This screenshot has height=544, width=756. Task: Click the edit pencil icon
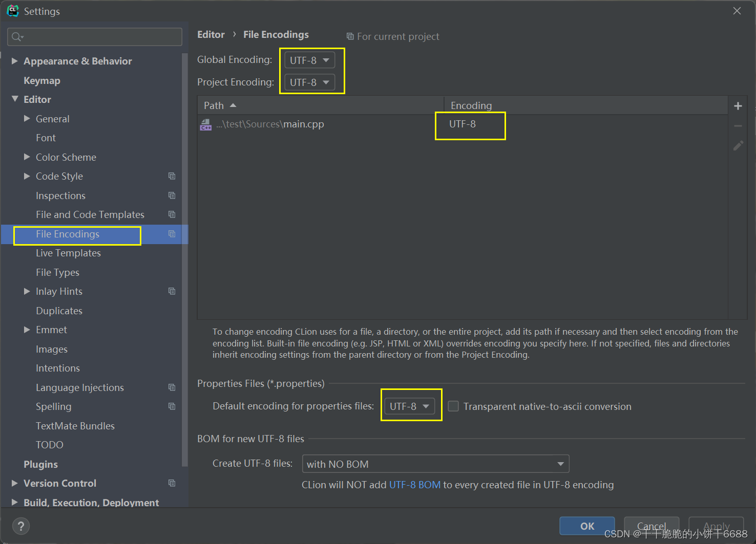coord(738,146)
